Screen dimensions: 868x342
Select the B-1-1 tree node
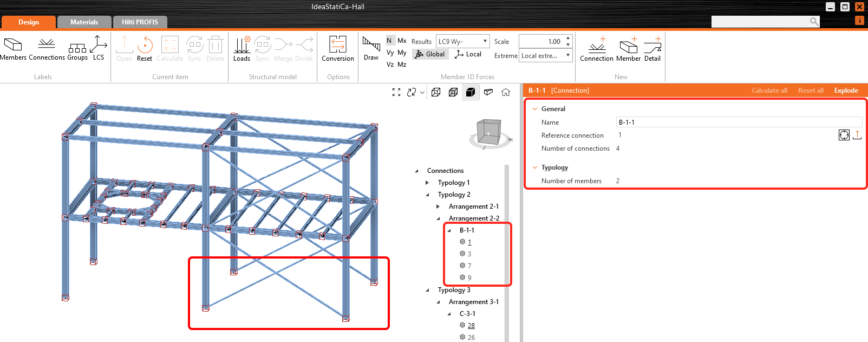[x=467, y=230]
